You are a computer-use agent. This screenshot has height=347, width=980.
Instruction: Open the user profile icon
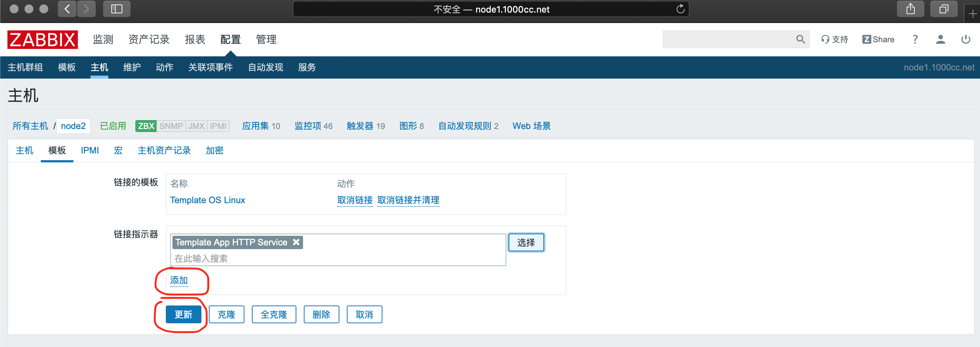pyautogui.click(x=940, y=39)
